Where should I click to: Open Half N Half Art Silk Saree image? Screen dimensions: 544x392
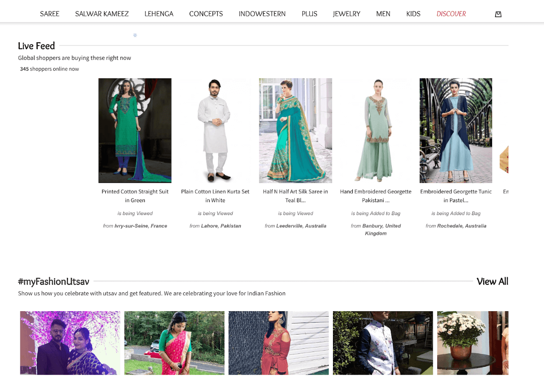(x=296, y=131)
